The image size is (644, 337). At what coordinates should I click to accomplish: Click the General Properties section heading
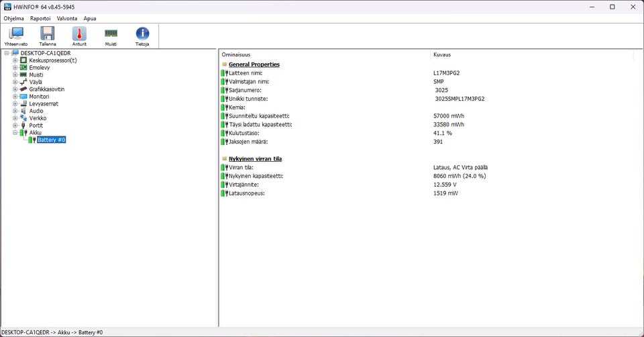[254, 64]
